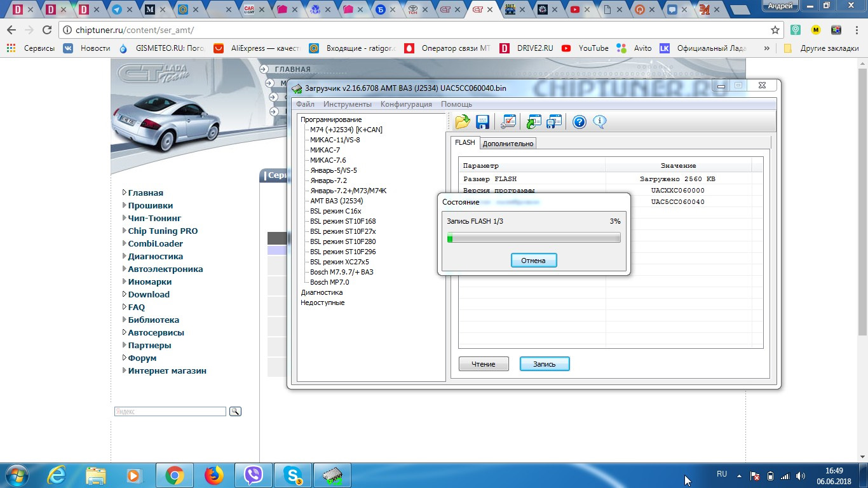
Task: Show hidden tray icons arrow
Action: pos(738,475)
